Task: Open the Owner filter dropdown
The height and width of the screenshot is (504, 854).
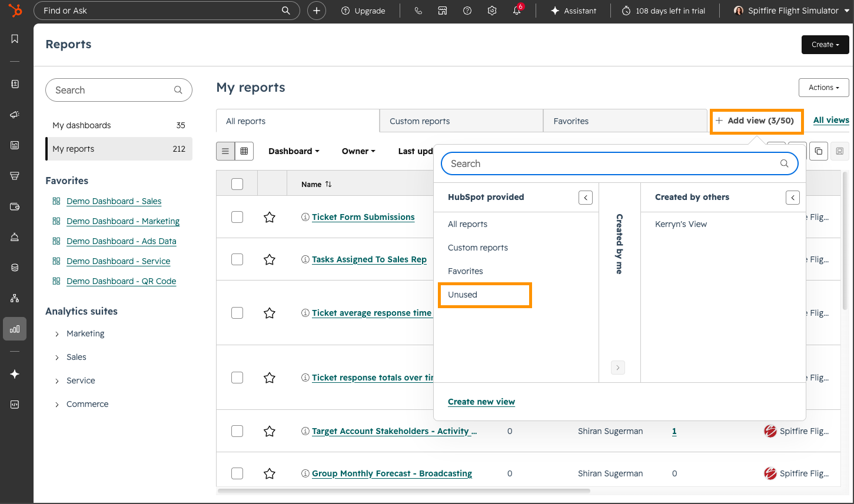Action: [357, 151]
